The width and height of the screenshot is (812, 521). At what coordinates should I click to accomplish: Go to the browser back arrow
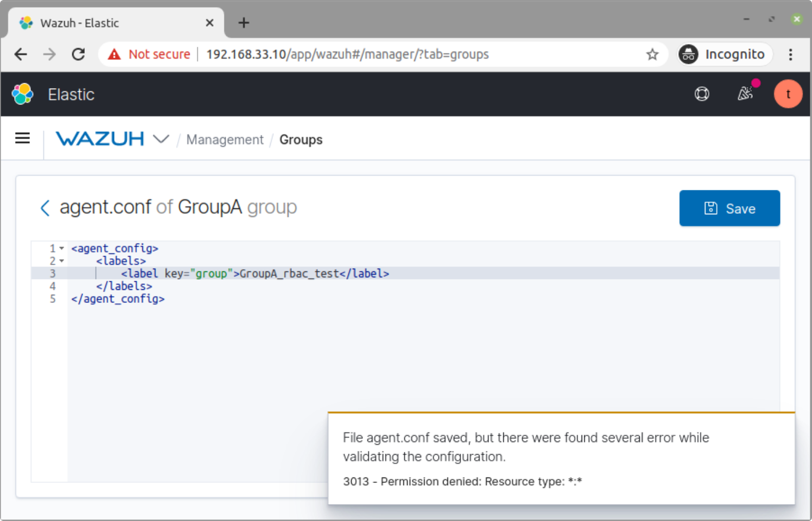[x=20, y=54]
